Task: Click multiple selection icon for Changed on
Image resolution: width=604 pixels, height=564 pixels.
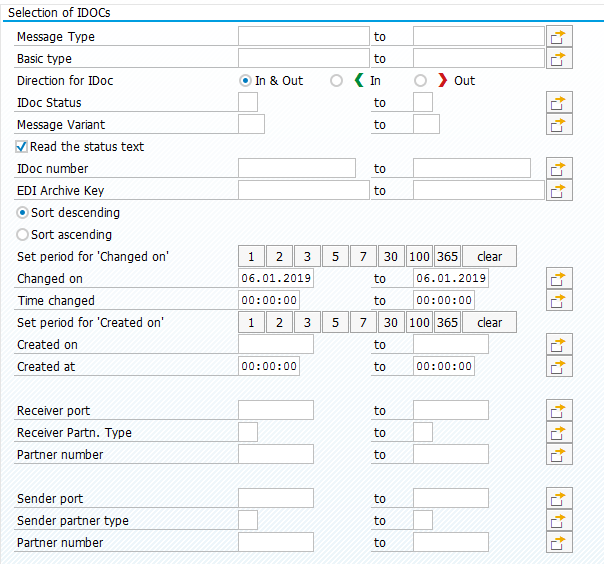Action: 559,278
